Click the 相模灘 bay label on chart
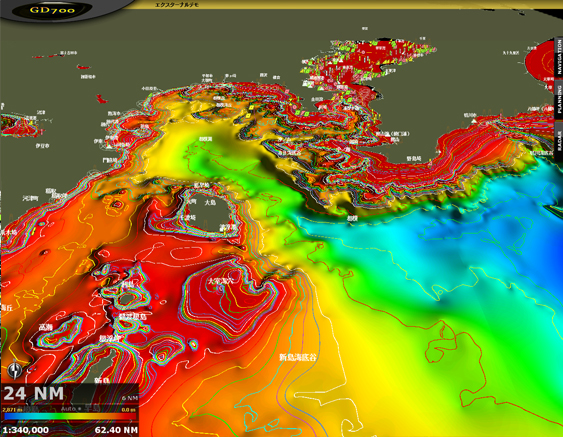The height and width of the screenshot is (437, 563). [206, 139]
